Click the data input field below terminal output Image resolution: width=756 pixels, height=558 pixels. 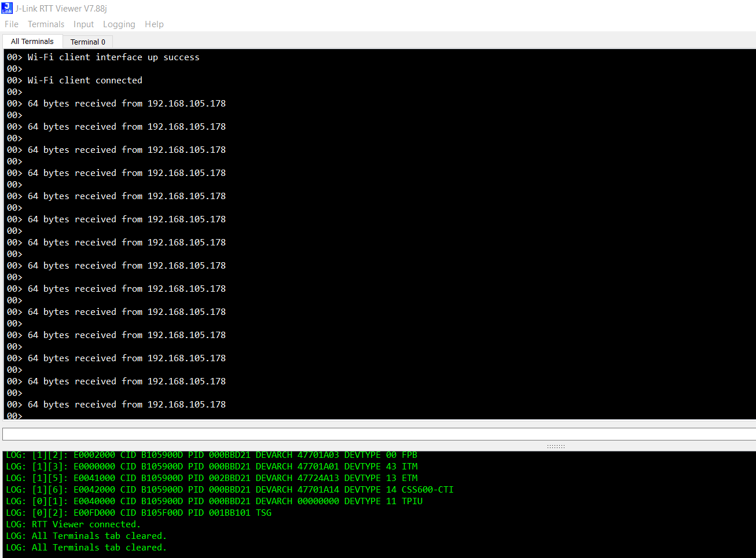pyautogui.click(x=376, y=433)
